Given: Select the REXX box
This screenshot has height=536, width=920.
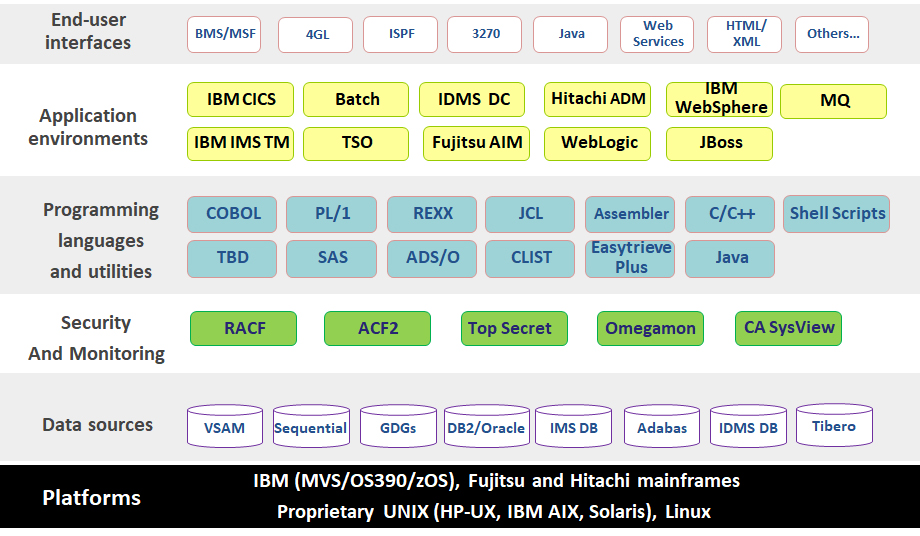Looking at the screenshot, I should 432,214.
